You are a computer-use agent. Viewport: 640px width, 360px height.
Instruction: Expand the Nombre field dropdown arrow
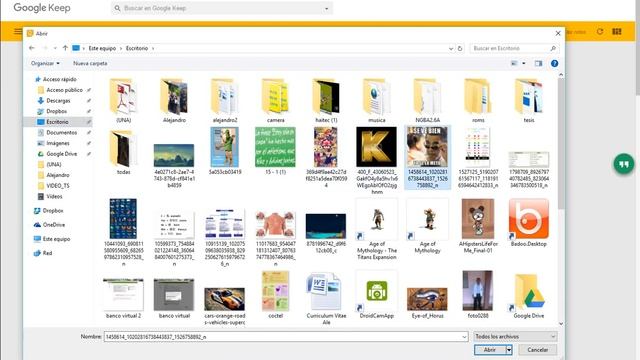point(464,337)
